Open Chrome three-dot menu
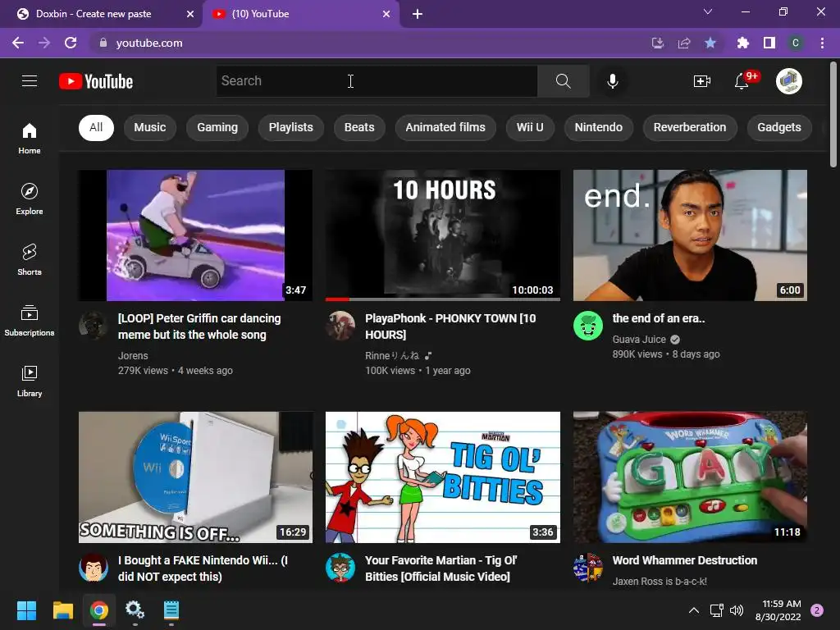 822,43
